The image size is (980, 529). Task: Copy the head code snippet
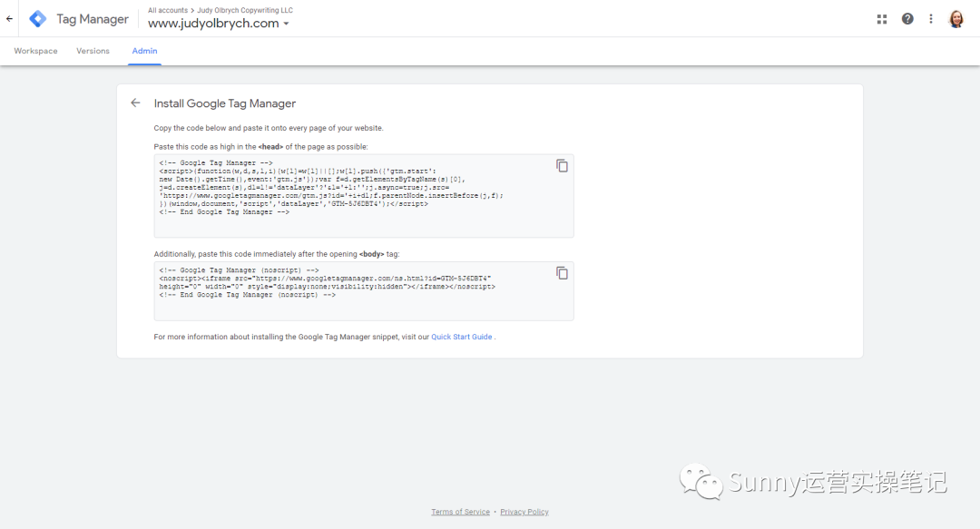562,165
